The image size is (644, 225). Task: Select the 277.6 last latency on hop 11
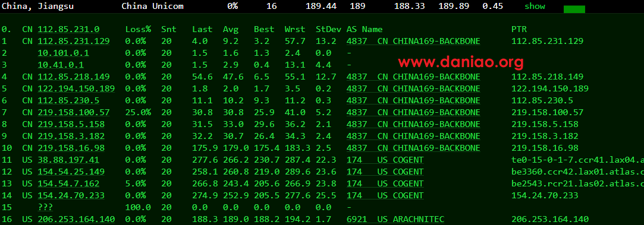[x=205, y=160]
